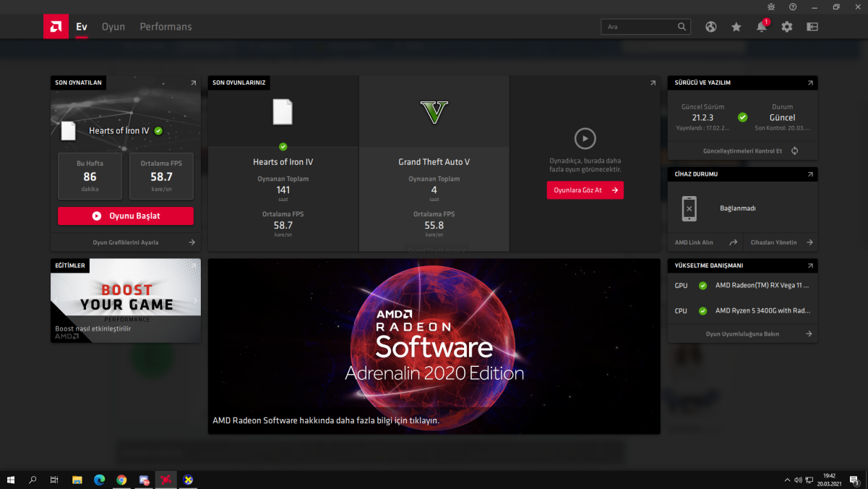Click the disconnected phone icon

[x=689, y=208]
